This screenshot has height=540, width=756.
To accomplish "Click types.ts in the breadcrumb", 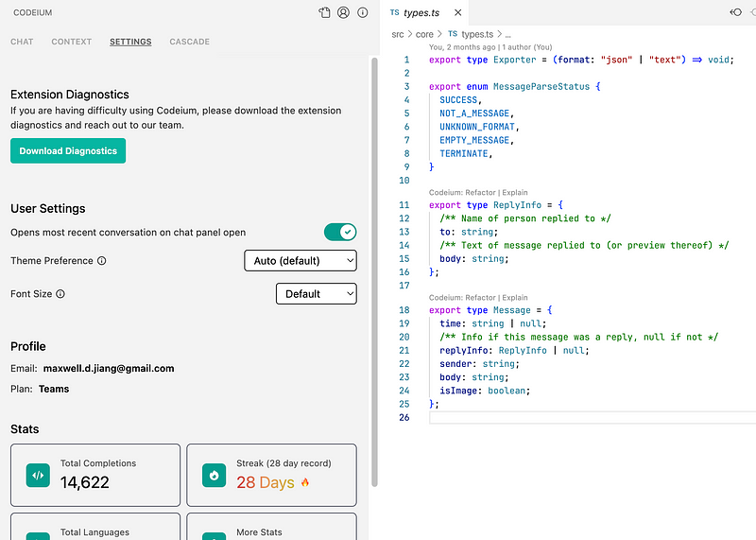I will [477, 34].
